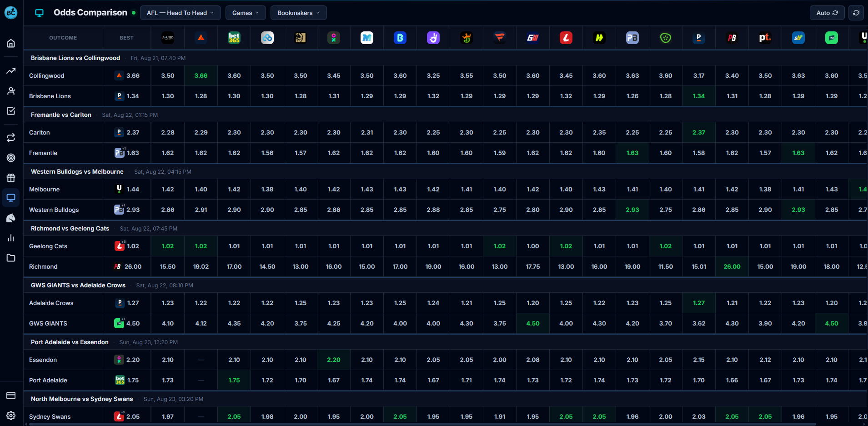Screen dimensions: 868x426
Task: Open settings gear in the sidebar
Action: click(11, 416)
